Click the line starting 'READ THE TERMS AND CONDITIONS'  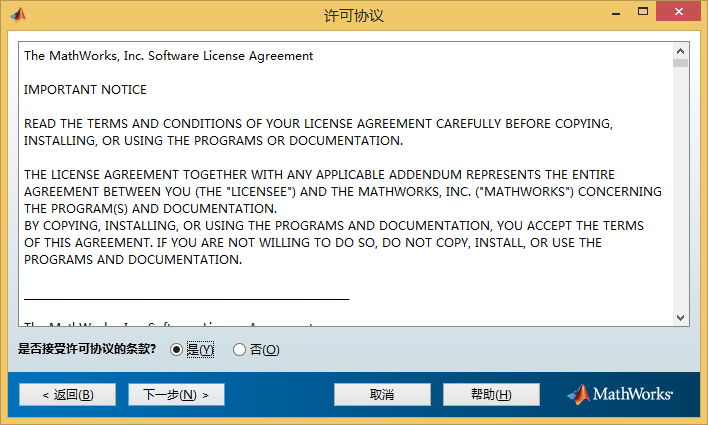click(318, 124)
